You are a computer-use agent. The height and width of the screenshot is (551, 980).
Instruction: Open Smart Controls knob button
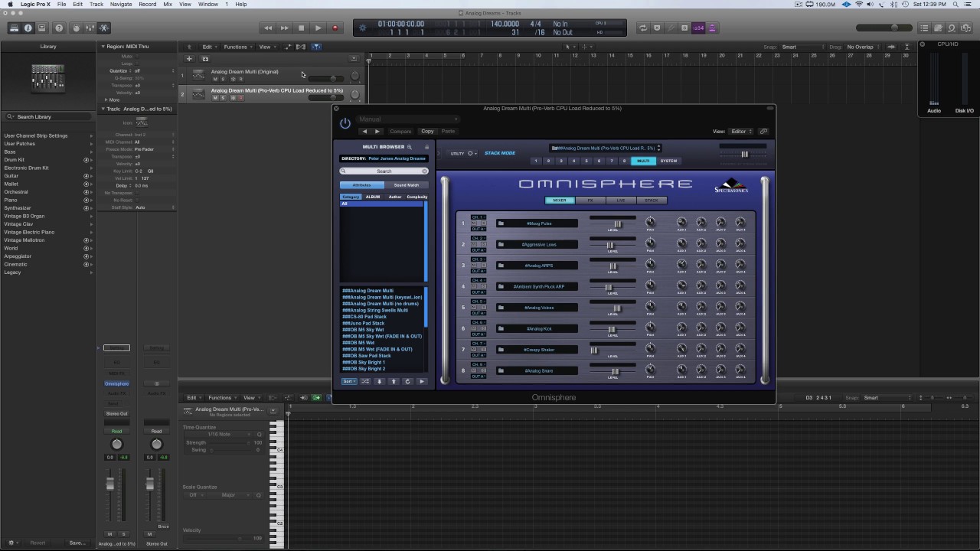click(76, 28)
